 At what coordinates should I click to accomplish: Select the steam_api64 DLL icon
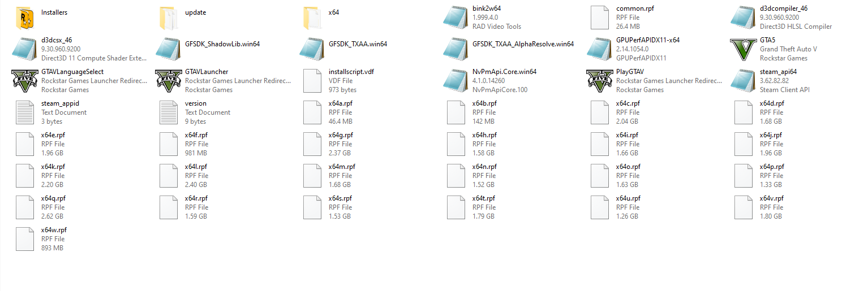click(x=744, y=81)
